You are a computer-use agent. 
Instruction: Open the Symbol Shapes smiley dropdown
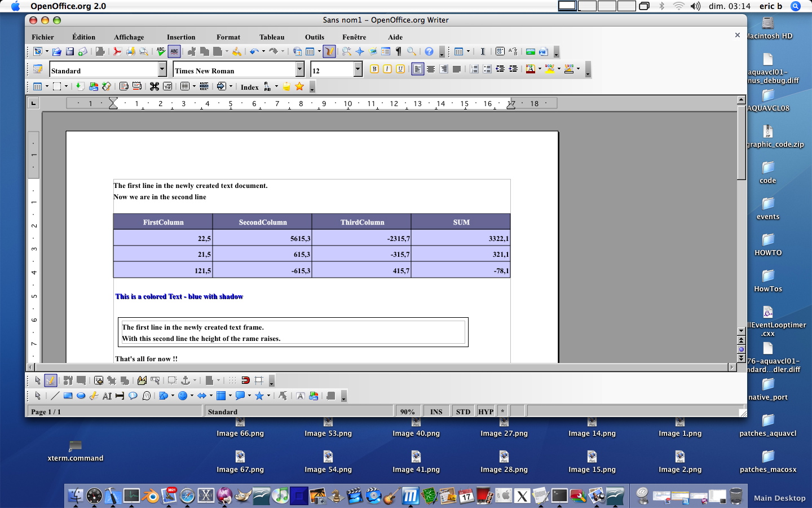pos(192,396)
